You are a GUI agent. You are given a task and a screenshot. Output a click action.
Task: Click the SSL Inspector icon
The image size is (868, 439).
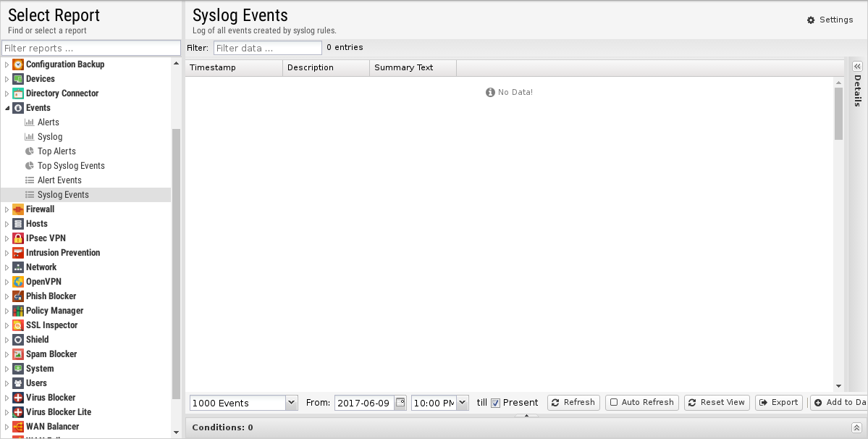click(x=18, y=325)
